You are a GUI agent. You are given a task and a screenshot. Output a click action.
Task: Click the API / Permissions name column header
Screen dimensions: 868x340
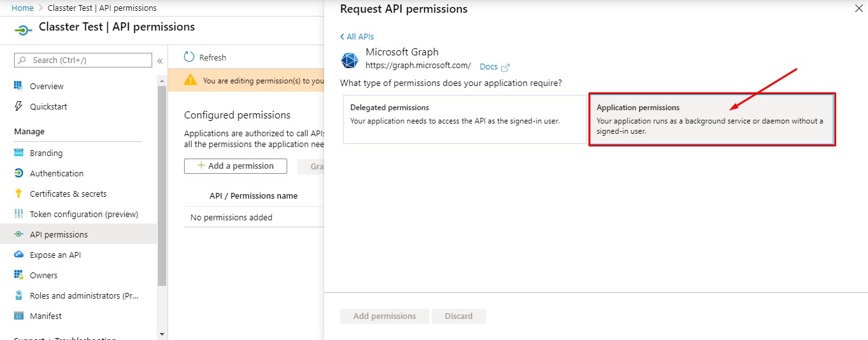coord(253,196)
